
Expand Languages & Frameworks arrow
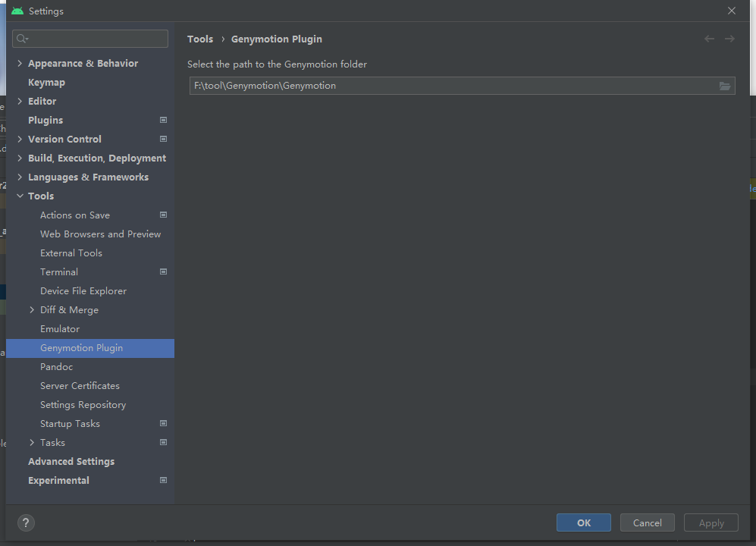coord(20,177)
